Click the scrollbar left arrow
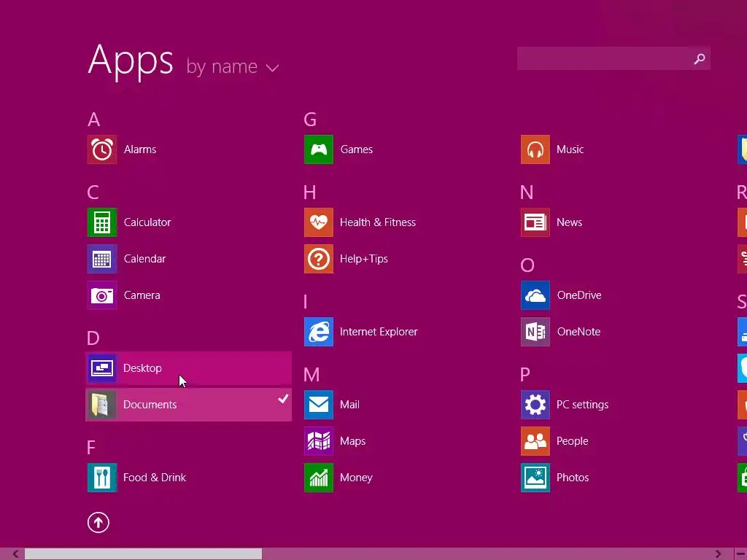747x560 pixels. tap(15, 554)
